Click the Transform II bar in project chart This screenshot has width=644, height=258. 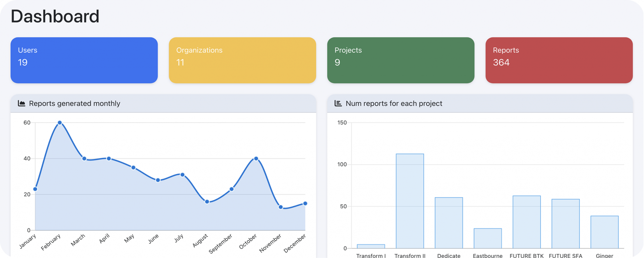[x=410, y=201]
